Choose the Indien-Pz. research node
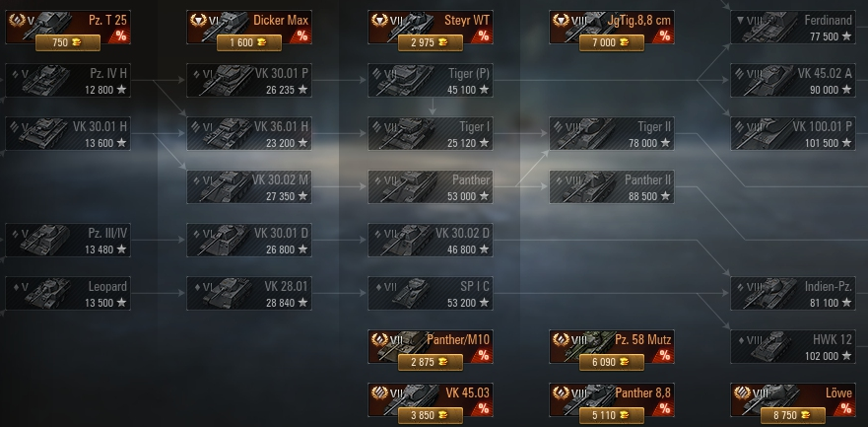The height and width of the screenshot is (427, 868). click(793, 293)
